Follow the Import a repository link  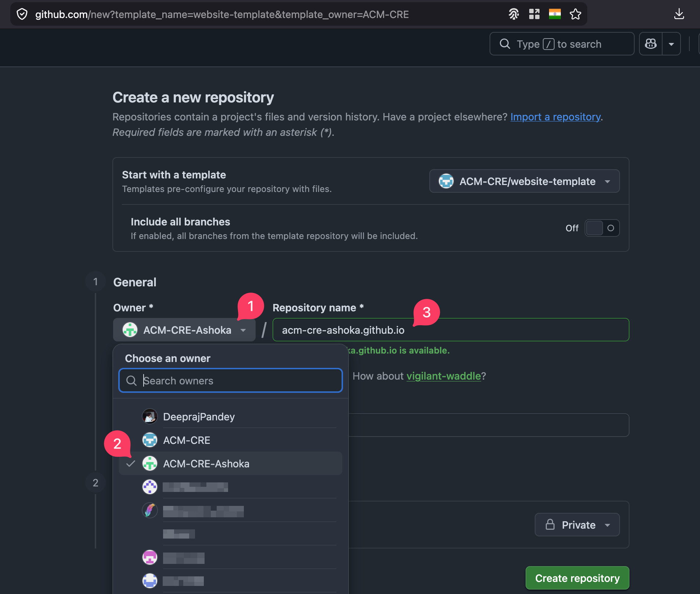pyautogui.click(x=556, y=117)
